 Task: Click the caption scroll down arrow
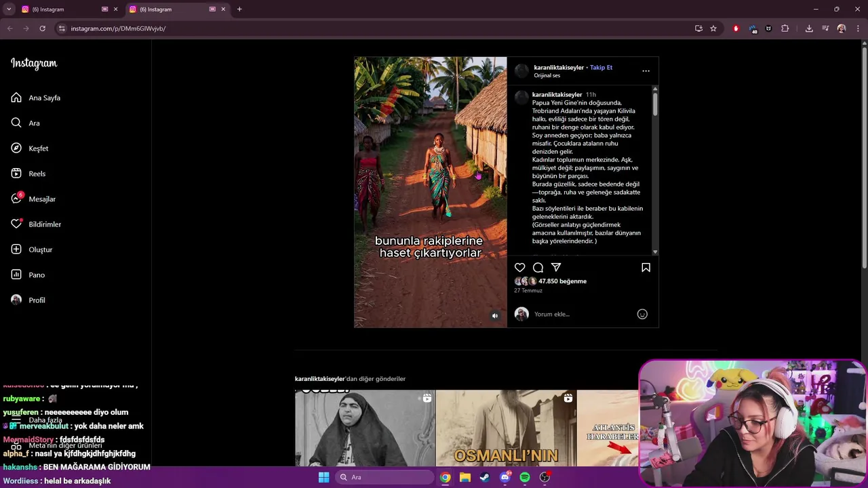pyautogui.click(x=655, y=251)
